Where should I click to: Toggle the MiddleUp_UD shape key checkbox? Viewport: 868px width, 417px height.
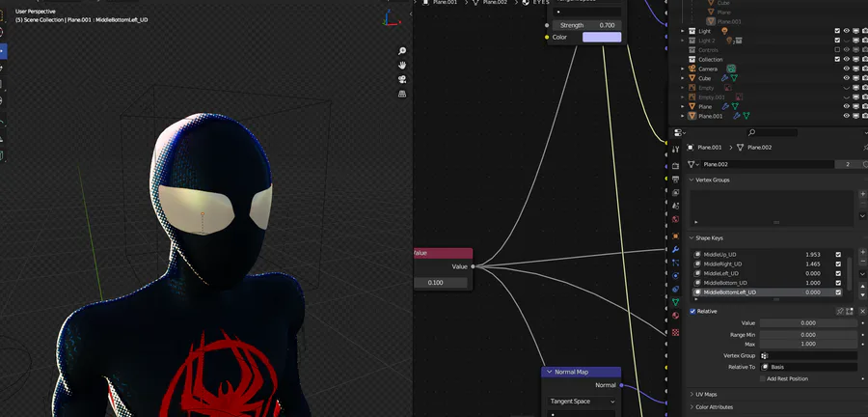[x=838, y=255]
